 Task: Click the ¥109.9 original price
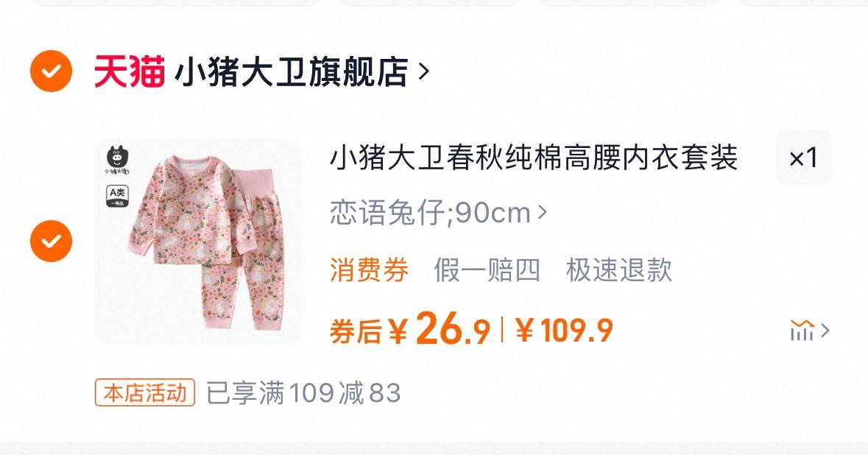pos(564,331)
